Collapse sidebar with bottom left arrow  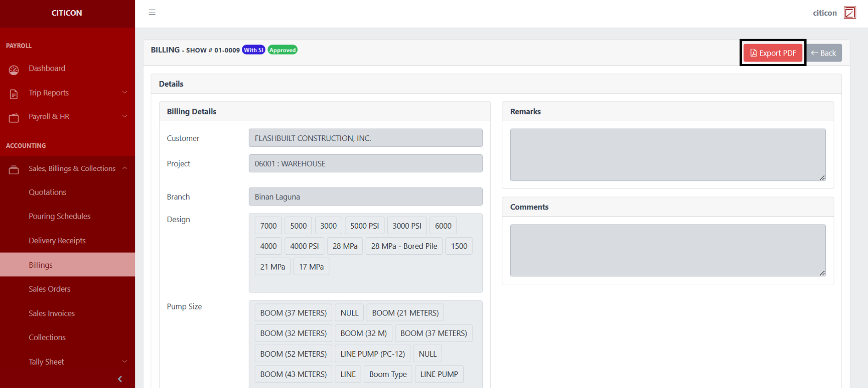[120, 379]
